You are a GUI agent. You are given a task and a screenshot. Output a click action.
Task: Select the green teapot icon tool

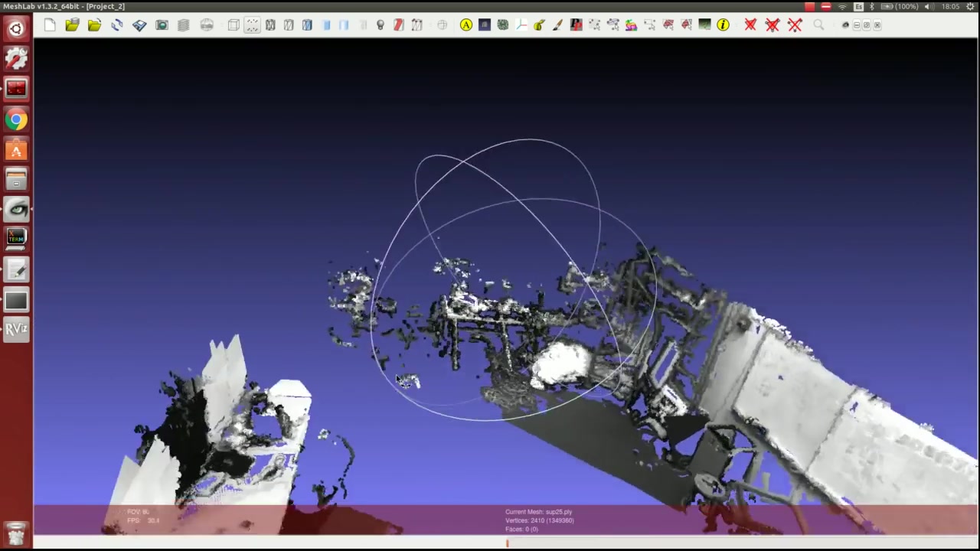pyautogui.click(x=539, y=25)
